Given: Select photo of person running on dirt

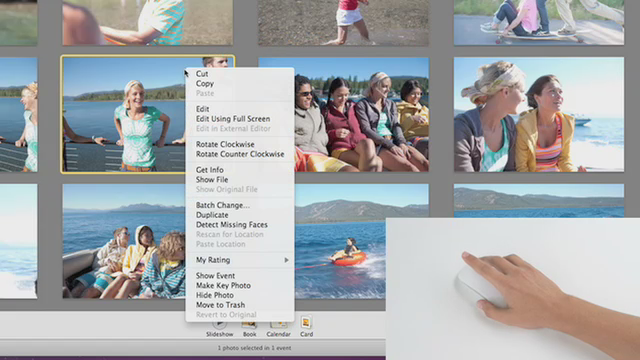Looking at the screenshot, I should 343,22.
